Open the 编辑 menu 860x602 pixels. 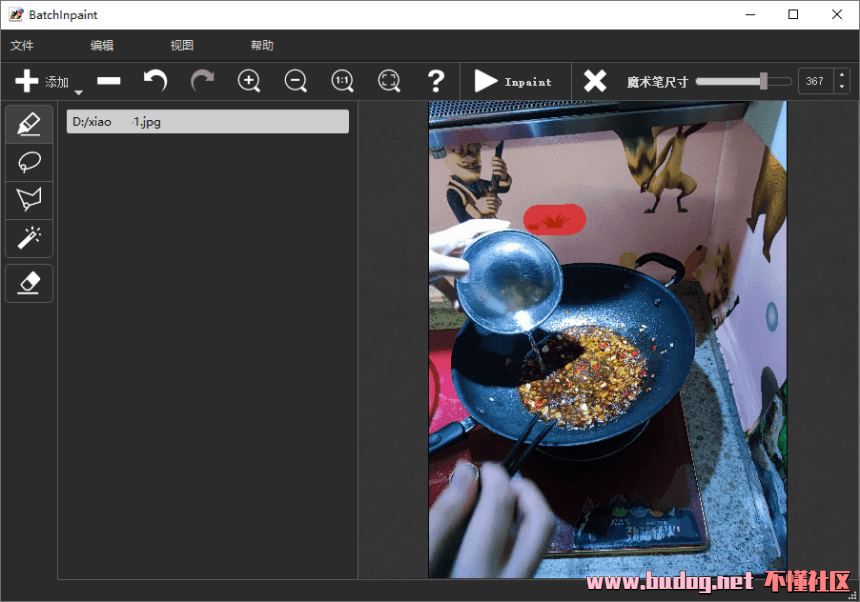(x=102, y=45)
